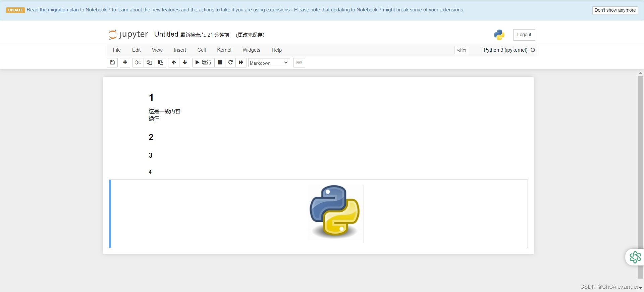Open the Widgets menu
Viewport: 644px width, 292px height.
pyautogui.click(x=251, y=50)
